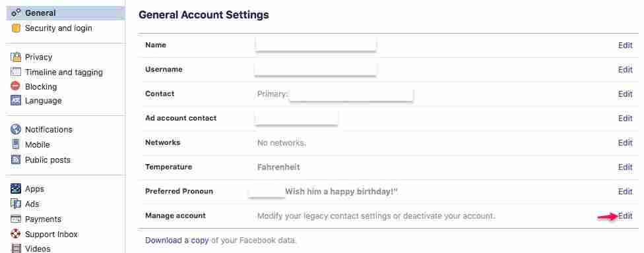Go to Payments settings
644x253 pixels.
tap(43, 219)
